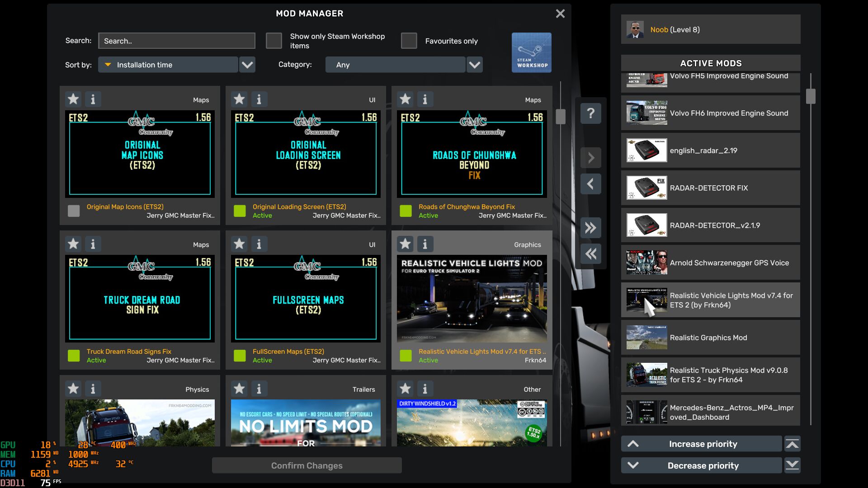Tick the Favourites only checkbox

pos(409,41)
